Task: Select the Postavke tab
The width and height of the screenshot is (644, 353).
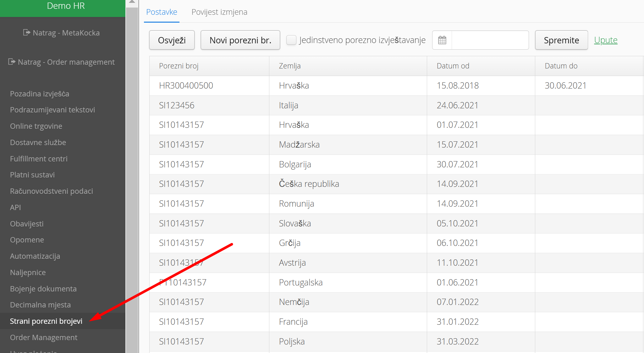Action: pyautogui.click(x=162, y=12)
